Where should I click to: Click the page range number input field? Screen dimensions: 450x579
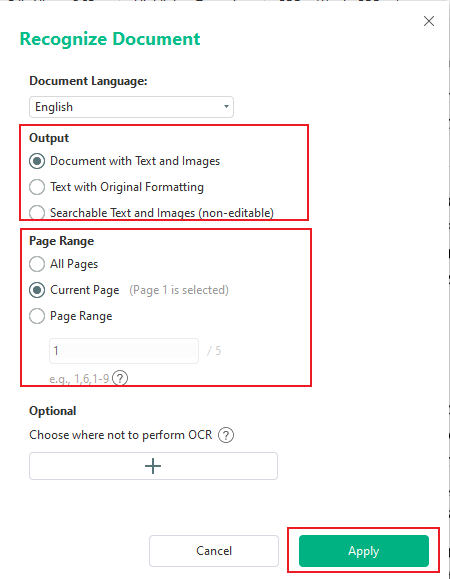click(124, 351)
